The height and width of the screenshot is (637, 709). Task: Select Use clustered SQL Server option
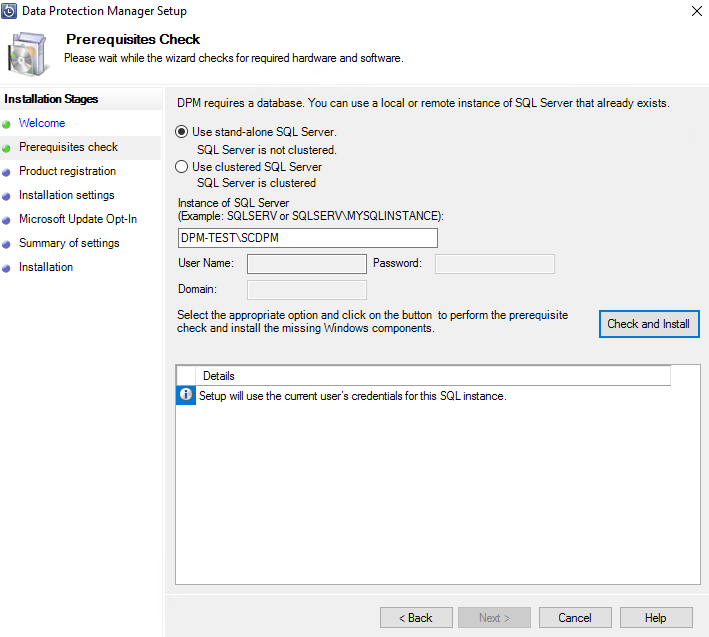click(x=181, y=167)
